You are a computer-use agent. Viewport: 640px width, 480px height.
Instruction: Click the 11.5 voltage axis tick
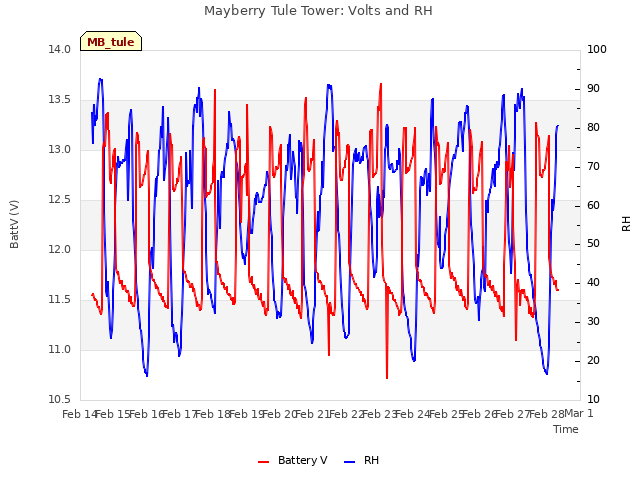(x=59, y=300)
